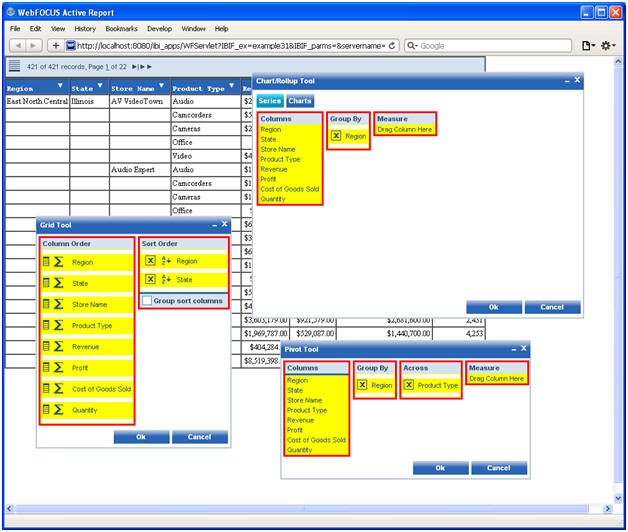Open the Edit menu
The width and height of the screenshot is (628, 532).
35,28
